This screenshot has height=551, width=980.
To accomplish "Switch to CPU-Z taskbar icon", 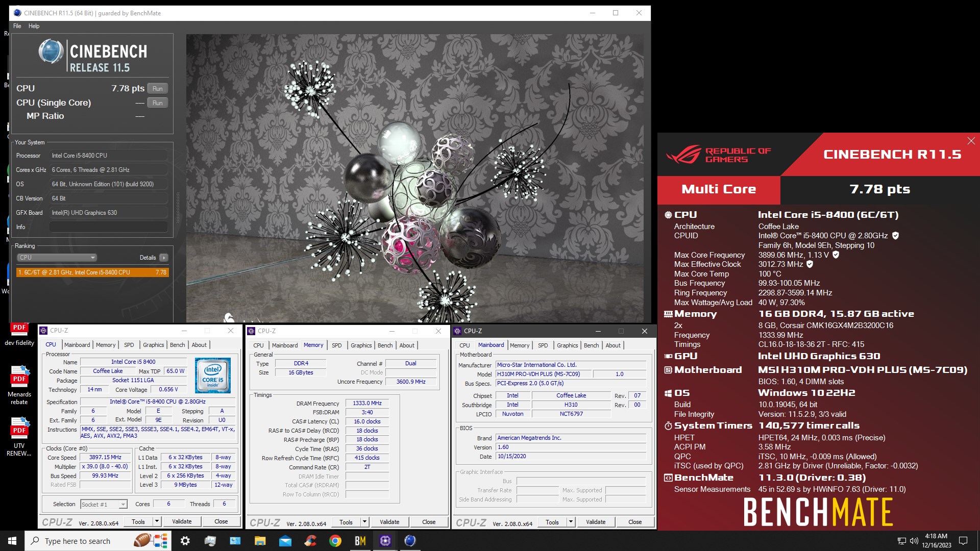I will (385, 541).
